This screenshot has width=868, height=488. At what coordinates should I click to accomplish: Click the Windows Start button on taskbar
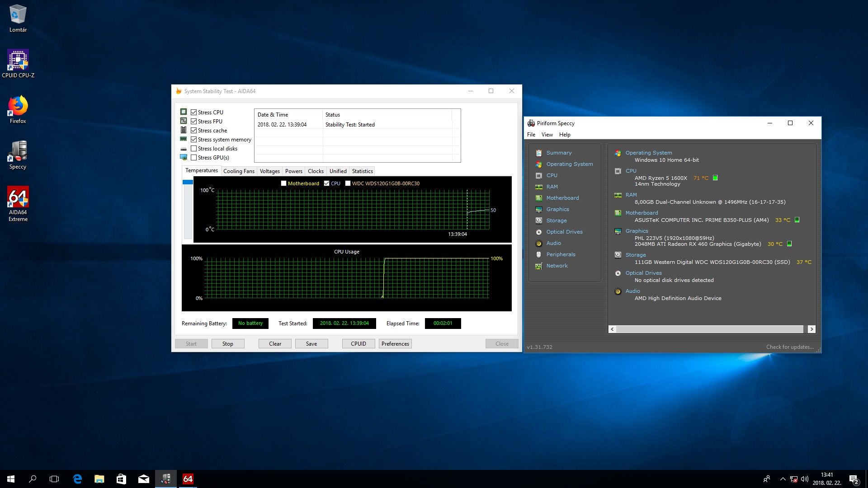tap(11, 479)
